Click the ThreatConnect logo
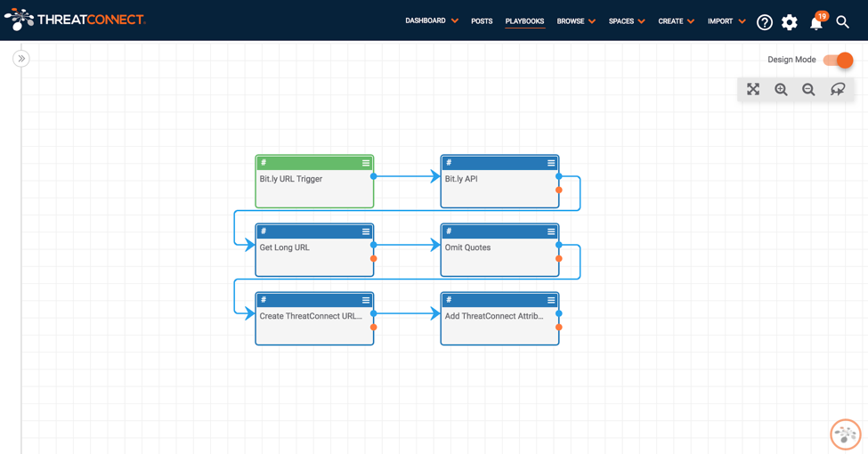Image resolution: width=868 pixels, height=454 pixels. pos(75,20)
